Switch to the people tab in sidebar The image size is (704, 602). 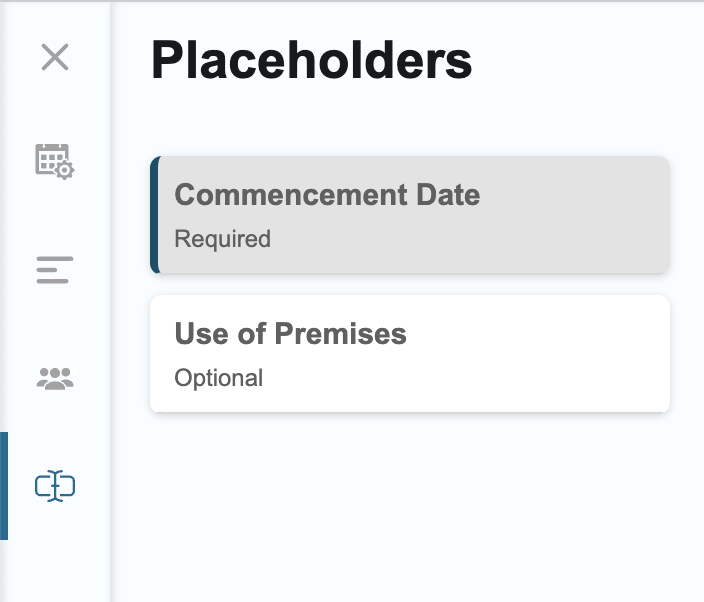(55, 378)
